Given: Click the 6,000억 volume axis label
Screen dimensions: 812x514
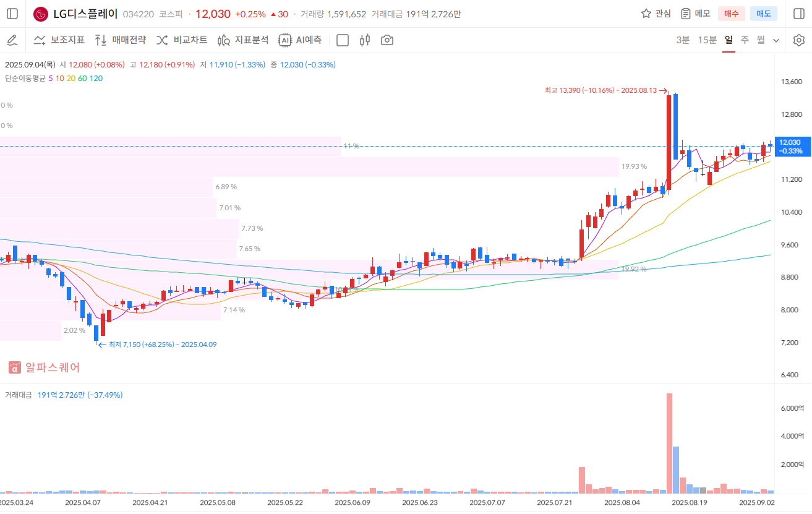Looking at the screenshot, I should tap(792, 408).
